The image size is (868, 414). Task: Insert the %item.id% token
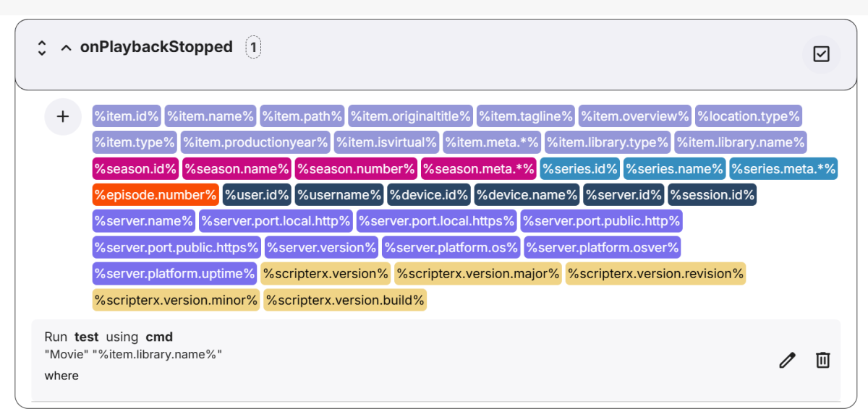pos(126,116)
